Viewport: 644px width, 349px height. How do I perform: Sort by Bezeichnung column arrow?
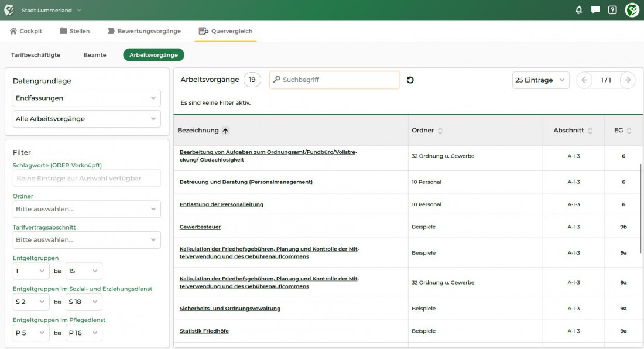225,131
